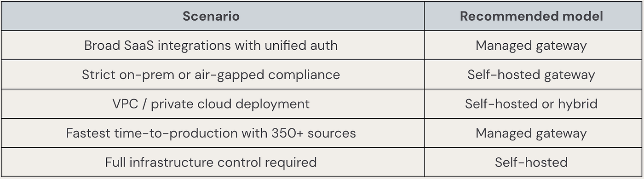644x179 pixels.
Task: Select the Full infrastructure control required cell
Action: tap(211, 162)
